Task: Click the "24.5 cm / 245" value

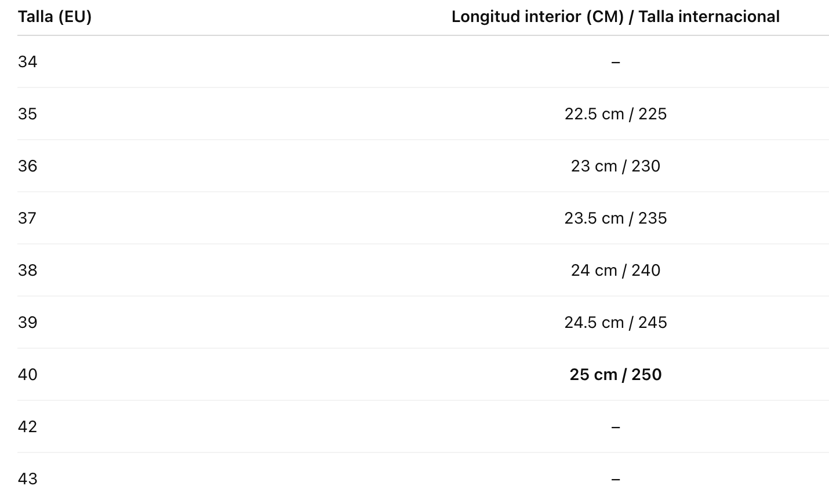Action: (x=615, y=323)
